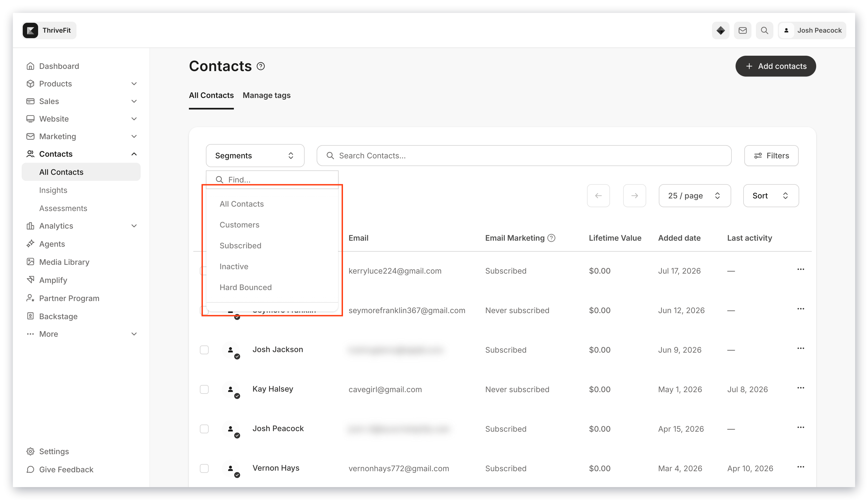Switch to the All Contacts tab
The image size is (868, 500).
211,95
